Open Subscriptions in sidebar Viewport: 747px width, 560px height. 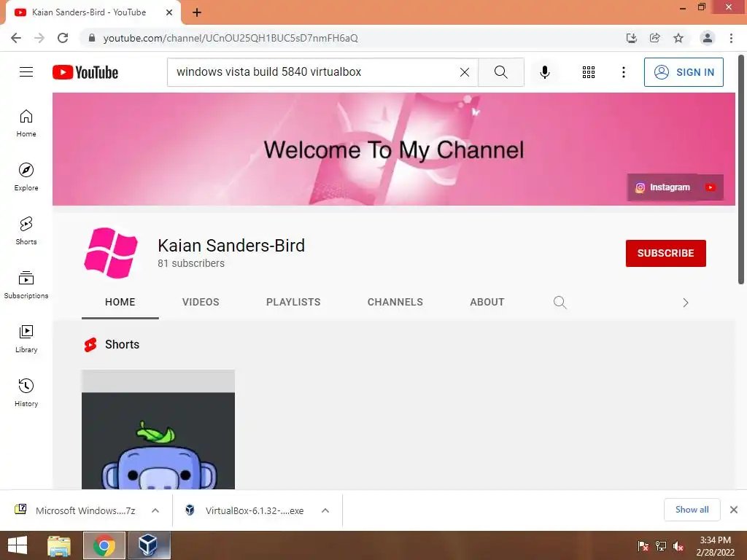coord(26,285)
